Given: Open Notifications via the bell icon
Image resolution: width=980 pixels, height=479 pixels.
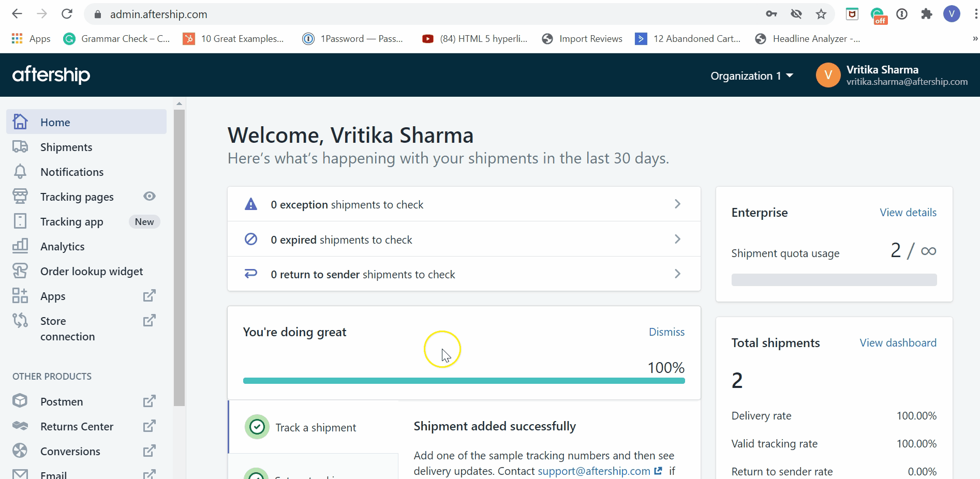Looking at the screenshot, I should [x=20, y=172].
